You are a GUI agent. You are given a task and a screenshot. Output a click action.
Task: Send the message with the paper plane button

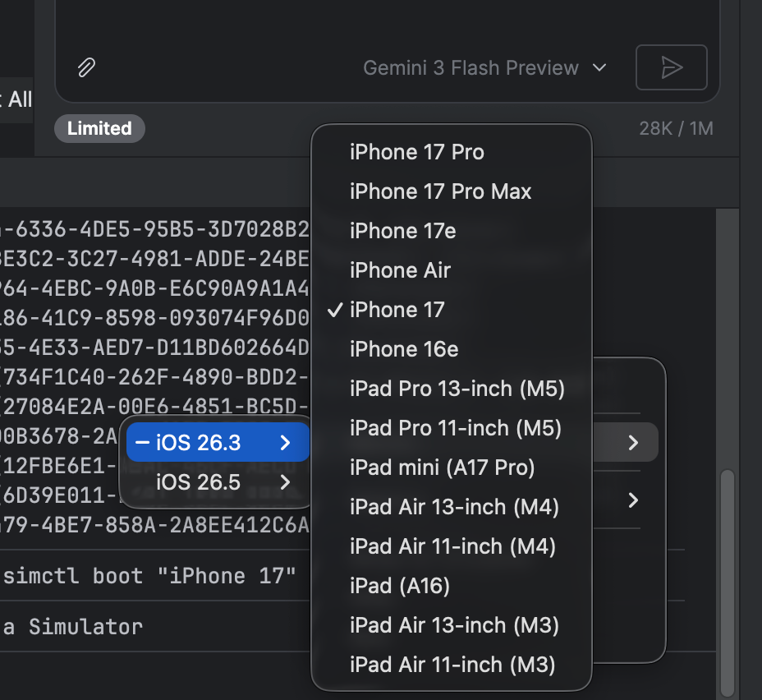tap(671, 67)
